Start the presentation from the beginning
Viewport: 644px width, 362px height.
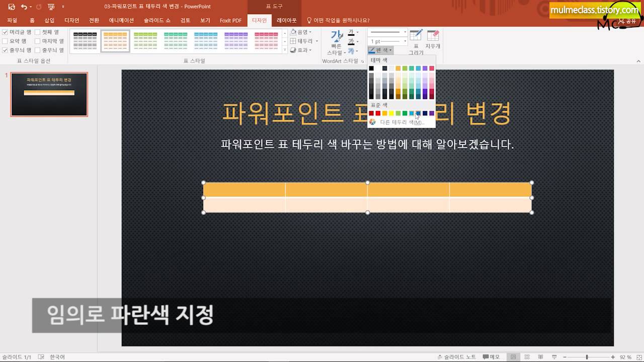[51, 7]
